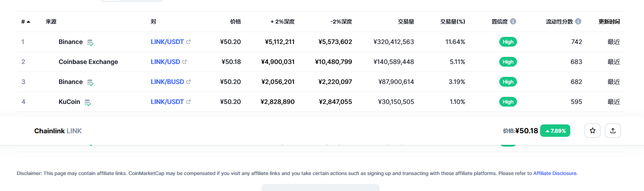The image size is (644, 191).
Task: Sort by 交易量 column header
Action: point(406,21)
